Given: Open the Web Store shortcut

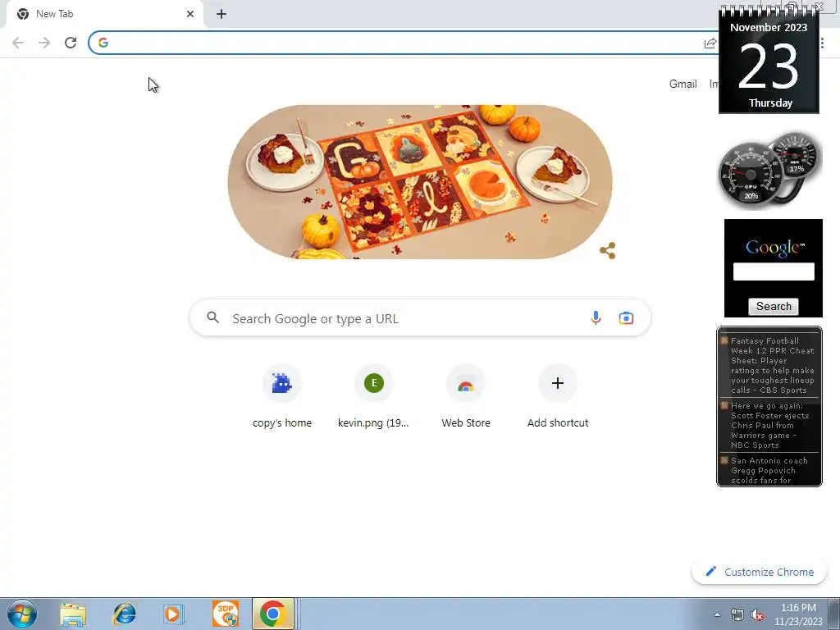Looking at the screenshot, I should (466, 398).
